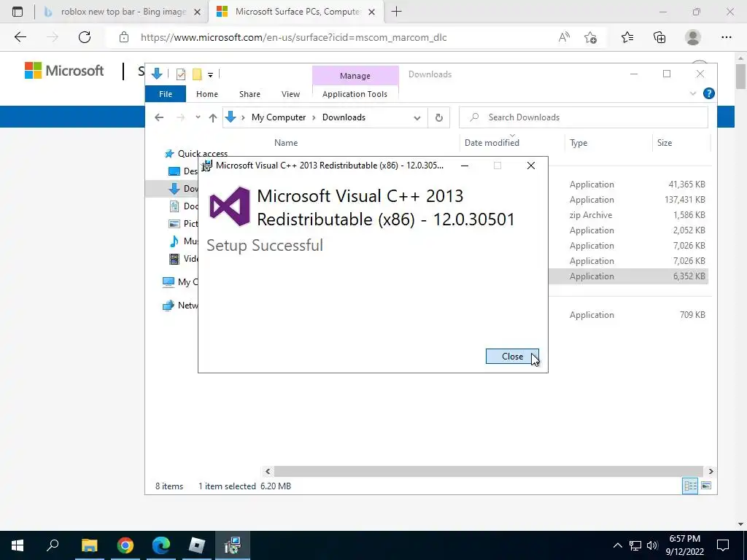Open the Windows Start menu

18,545
